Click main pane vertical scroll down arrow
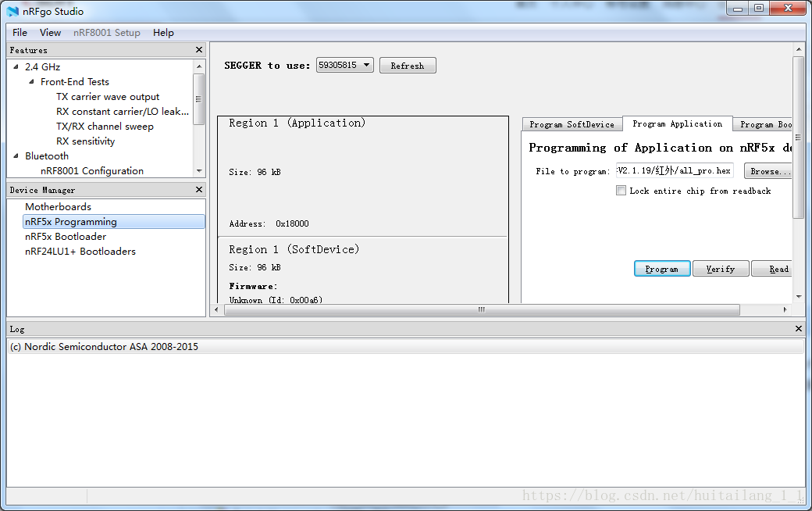 pyautogui.click(x=799, y=297)
